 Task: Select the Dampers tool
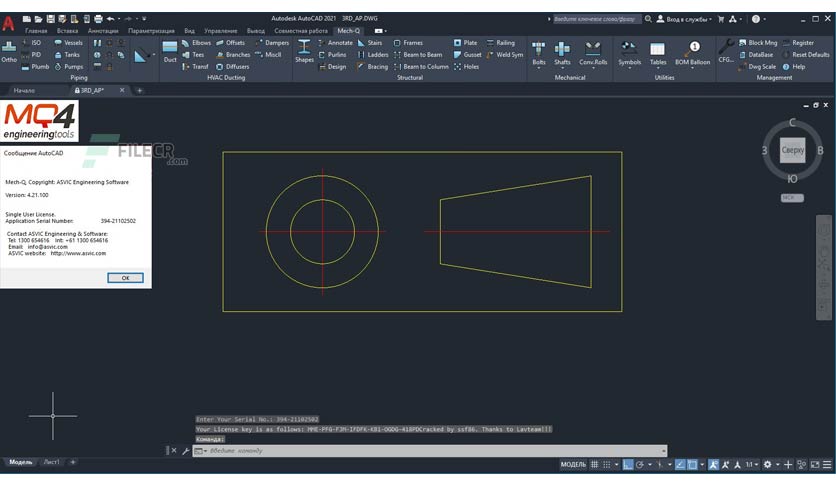[272, 43]
